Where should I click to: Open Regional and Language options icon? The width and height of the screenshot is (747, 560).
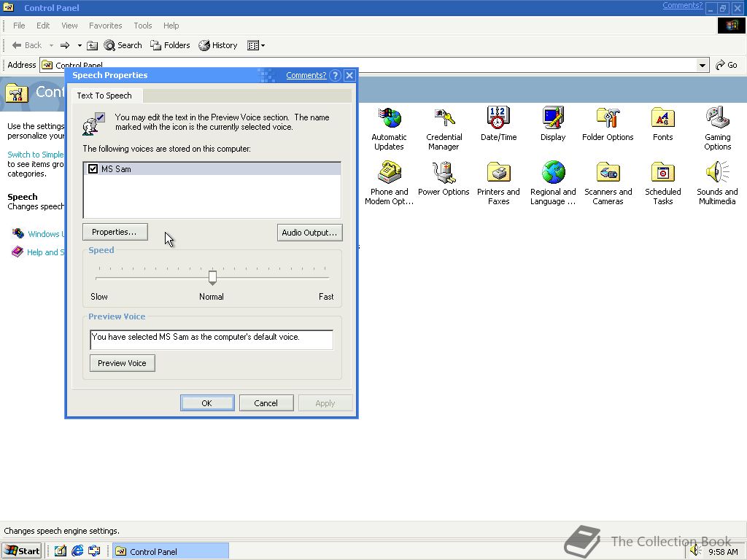tap(553, 183)
